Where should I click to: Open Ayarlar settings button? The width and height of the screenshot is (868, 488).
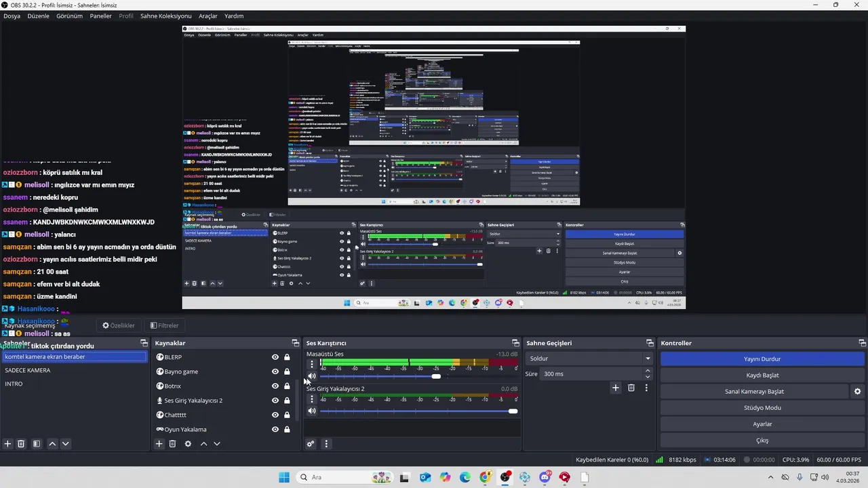[x=762, y=424]
